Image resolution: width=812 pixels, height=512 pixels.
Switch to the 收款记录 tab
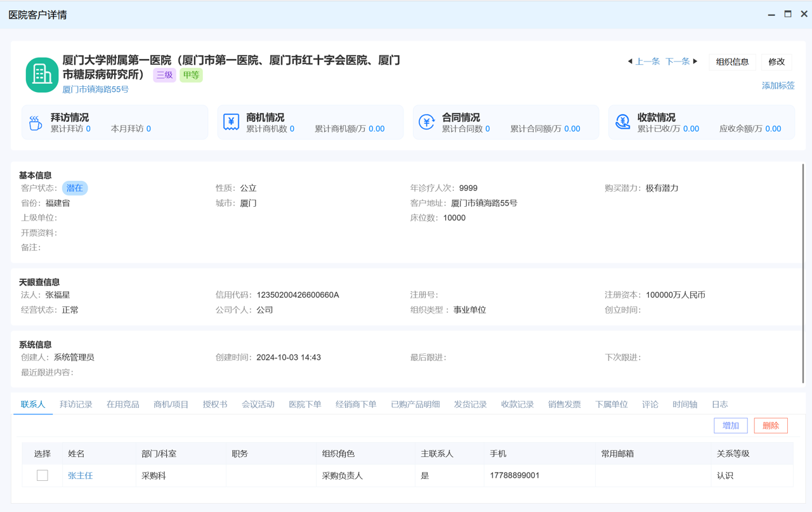(516, 404)
